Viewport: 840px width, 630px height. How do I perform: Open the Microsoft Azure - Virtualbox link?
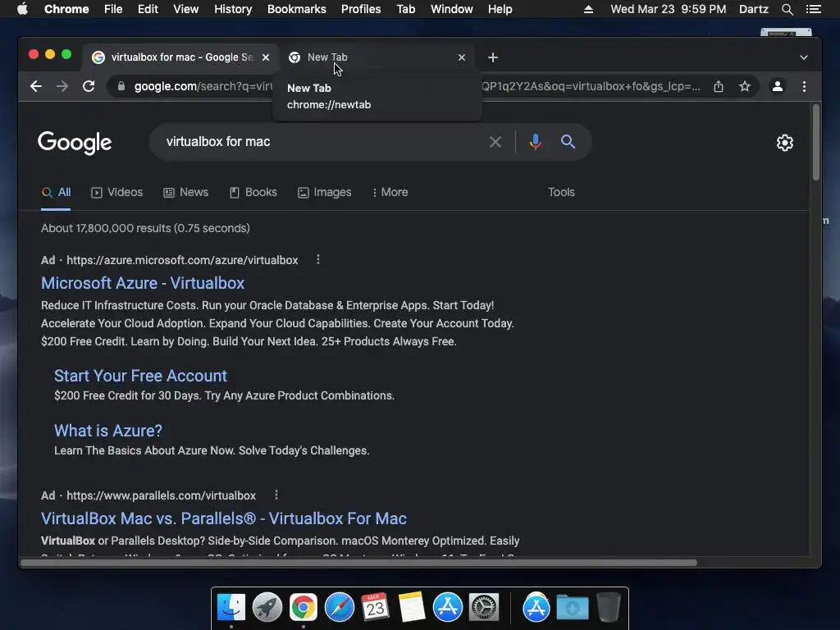143,283
